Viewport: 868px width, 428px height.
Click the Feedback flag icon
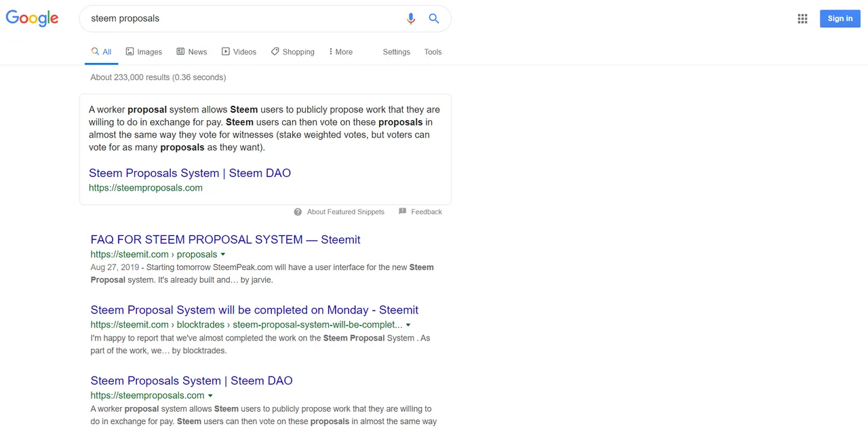[403, 212]
